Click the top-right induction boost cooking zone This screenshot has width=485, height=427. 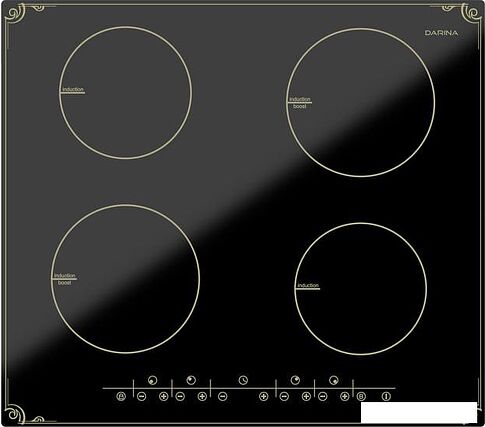[x=361, y=102]
